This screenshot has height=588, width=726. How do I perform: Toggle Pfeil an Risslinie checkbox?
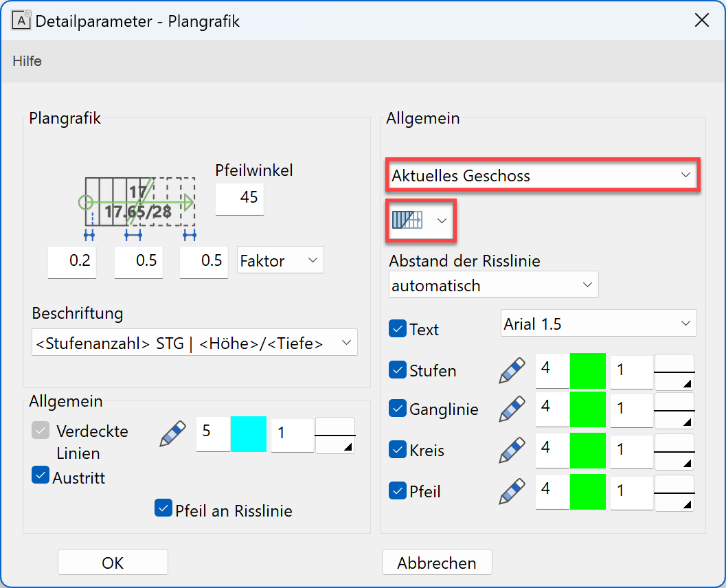163,508
